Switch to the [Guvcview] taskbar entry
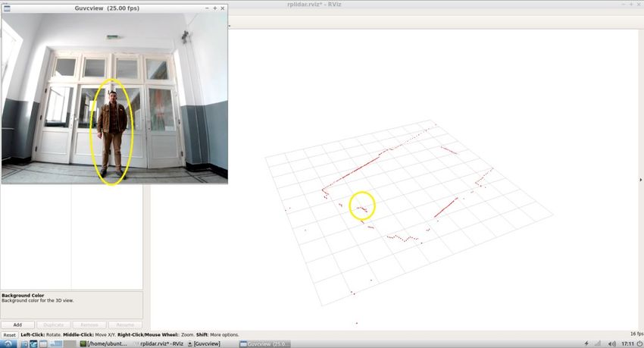644x348 pixels. 204,344
